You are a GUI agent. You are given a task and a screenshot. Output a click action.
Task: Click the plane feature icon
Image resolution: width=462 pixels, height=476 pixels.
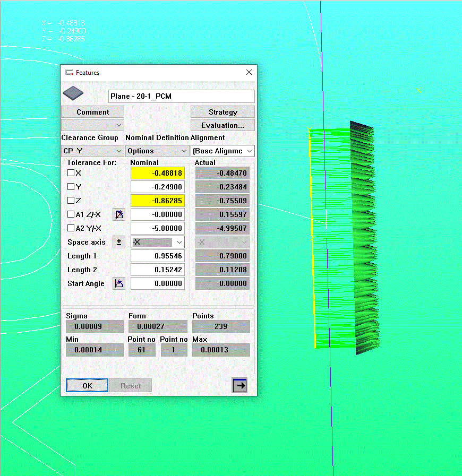73,94
